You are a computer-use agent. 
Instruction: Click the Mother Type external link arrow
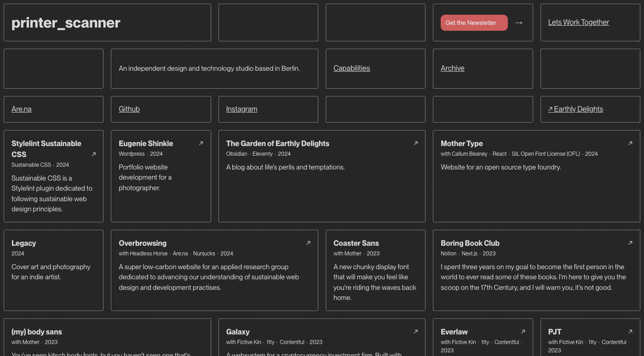coord(631,143)
